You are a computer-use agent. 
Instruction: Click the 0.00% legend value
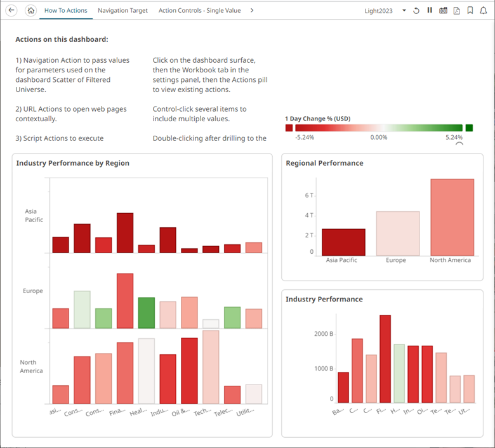(x=379, y=137)
